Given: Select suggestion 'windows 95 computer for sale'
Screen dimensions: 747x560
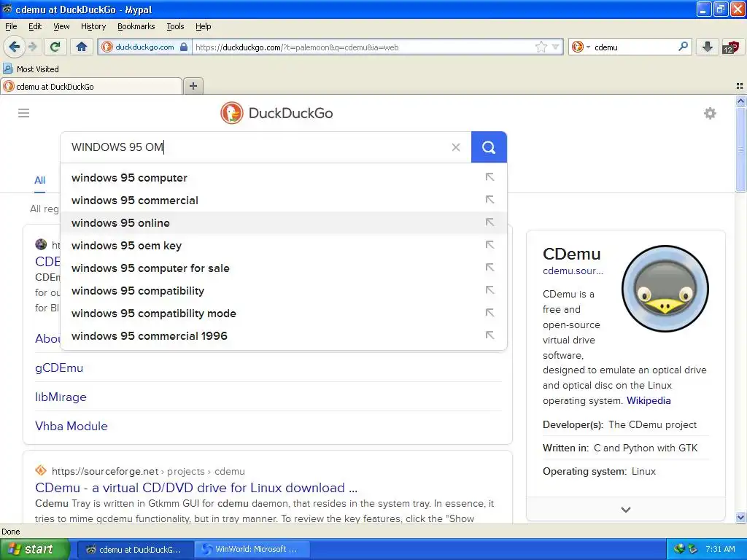Looking at the screenshot, I should pos(284,268).
